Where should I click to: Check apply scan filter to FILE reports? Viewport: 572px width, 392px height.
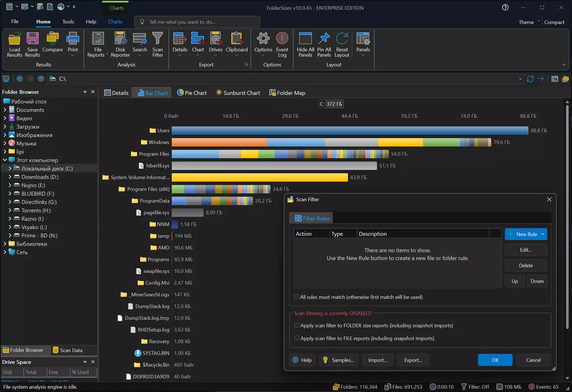[x=297, y=338]
